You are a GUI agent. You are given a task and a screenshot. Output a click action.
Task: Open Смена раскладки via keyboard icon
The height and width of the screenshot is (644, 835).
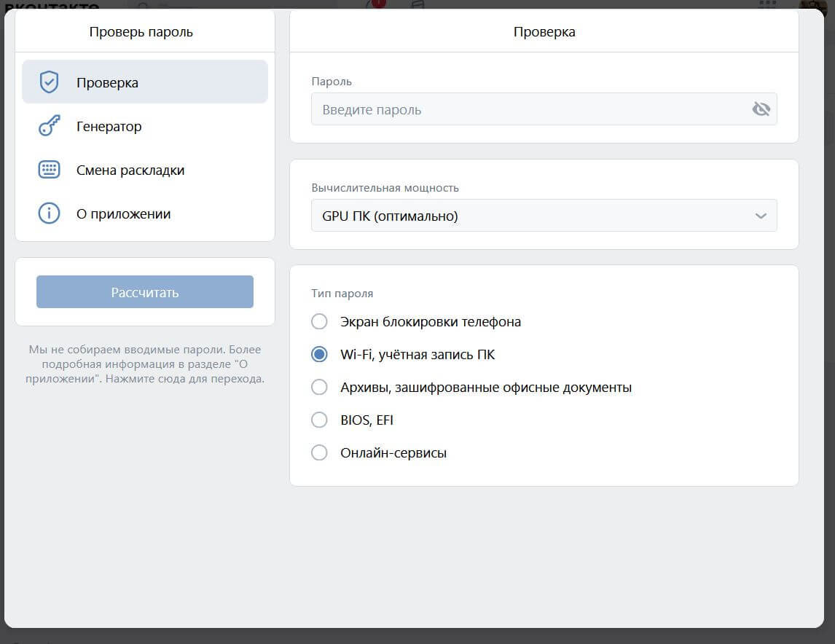click(x=48, y=169)
